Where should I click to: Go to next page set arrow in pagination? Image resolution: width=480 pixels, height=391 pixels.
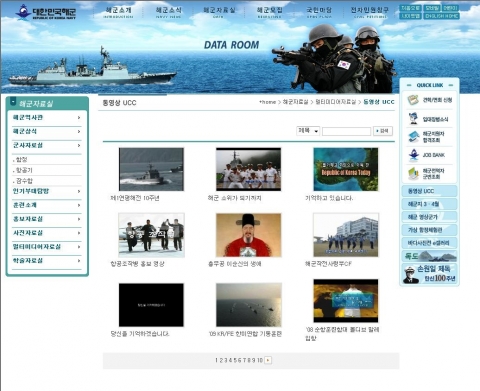point(268,360)
